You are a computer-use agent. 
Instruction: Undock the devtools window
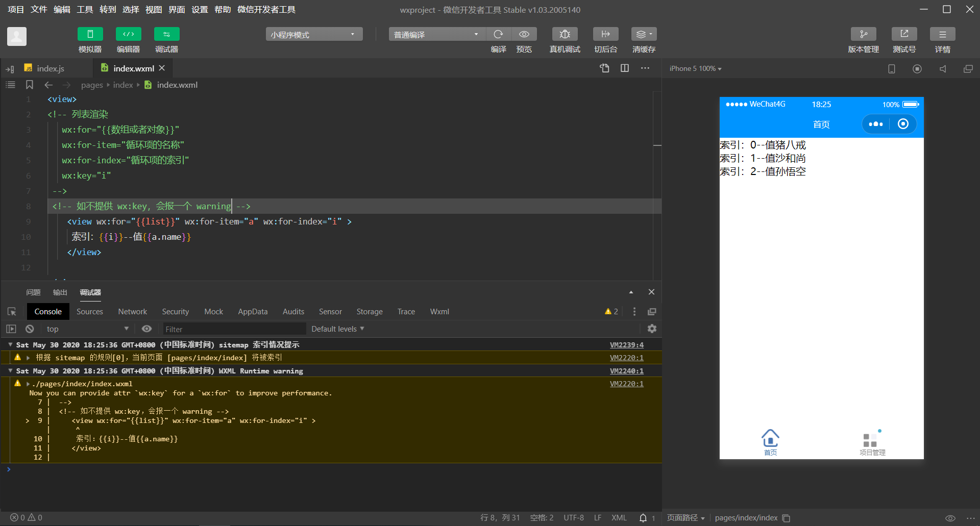click(x=652, y=312)
